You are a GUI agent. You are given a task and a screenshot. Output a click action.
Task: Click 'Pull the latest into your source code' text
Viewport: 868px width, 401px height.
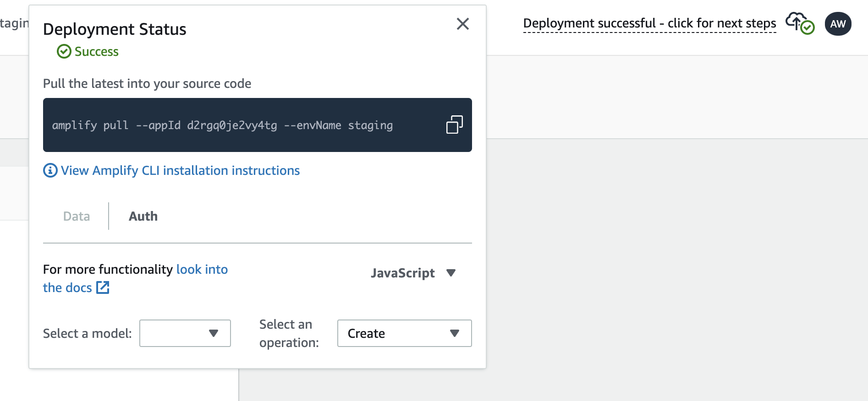pos(147,84)
